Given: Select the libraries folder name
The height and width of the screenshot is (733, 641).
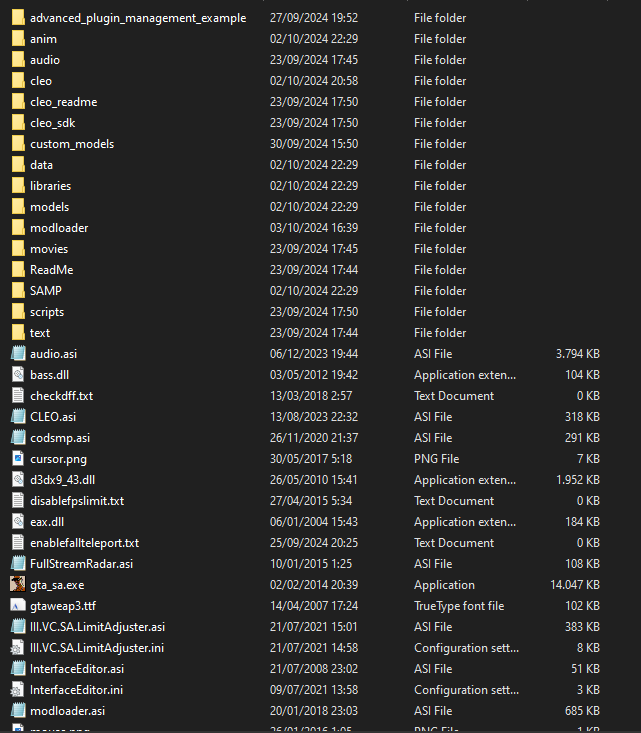Looking at the screenshot, I should 50,186.
